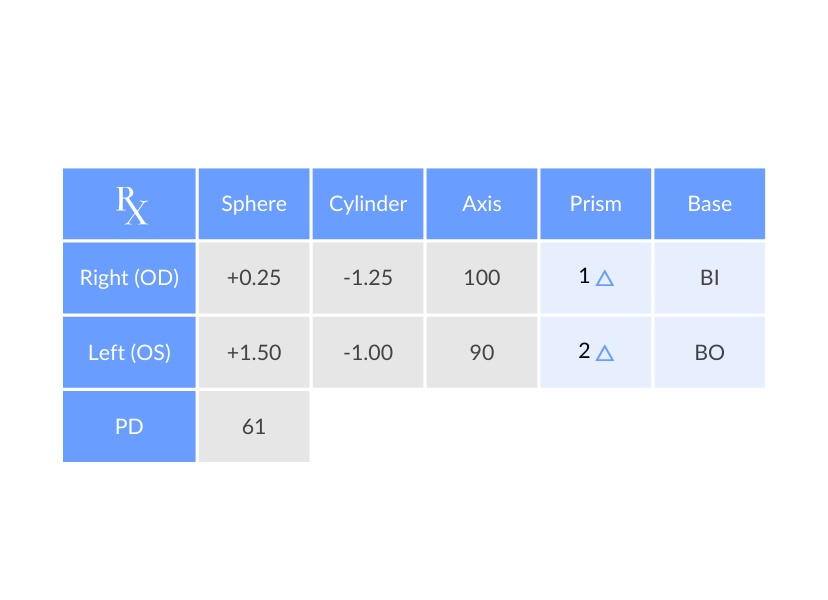
Task: Click the prism triangle icon in Left row
Action: (604, 353)
